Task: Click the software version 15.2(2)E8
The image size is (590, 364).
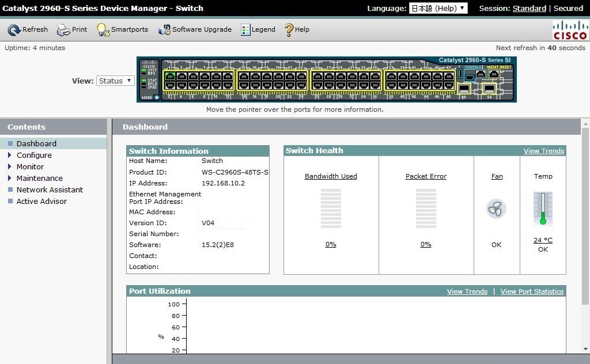Action: (x=217, y=245)
